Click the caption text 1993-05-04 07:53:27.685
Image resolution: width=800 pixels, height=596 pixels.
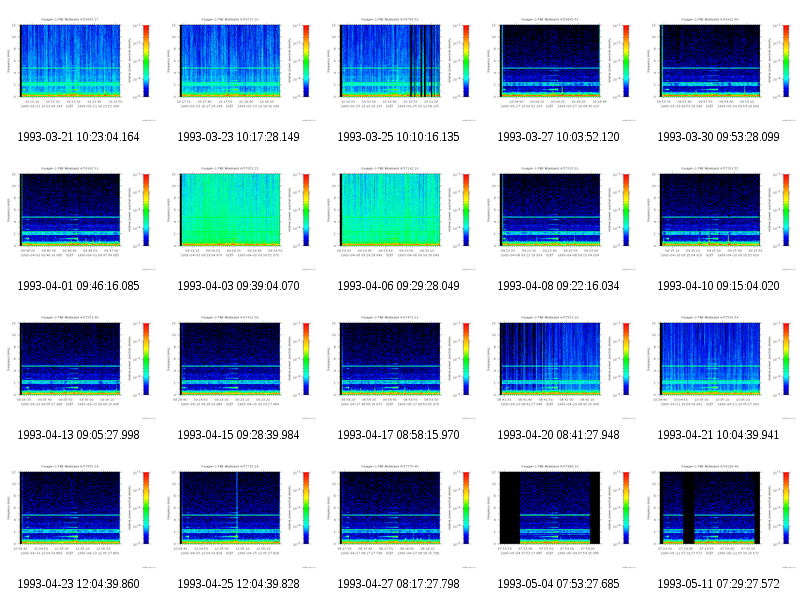(558, 584)
